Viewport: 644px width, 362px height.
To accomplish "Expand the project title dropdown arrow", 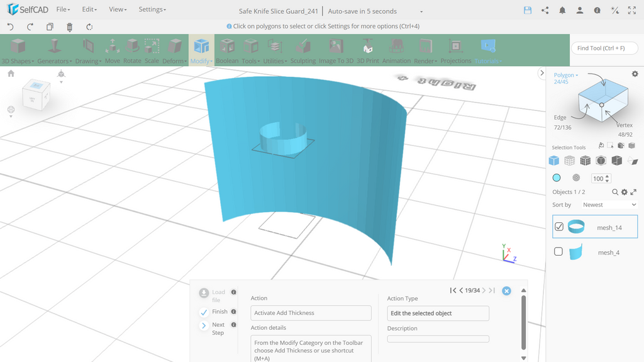I will pyautogui.click(x=421, y=11).
